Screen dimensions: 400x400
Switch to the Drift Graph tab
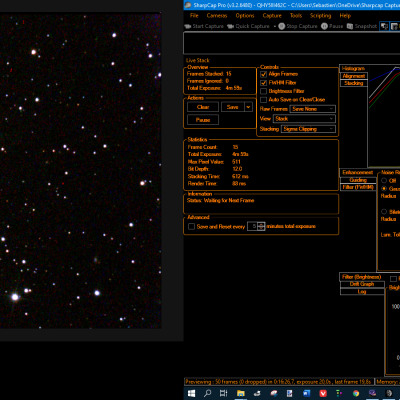362,284
